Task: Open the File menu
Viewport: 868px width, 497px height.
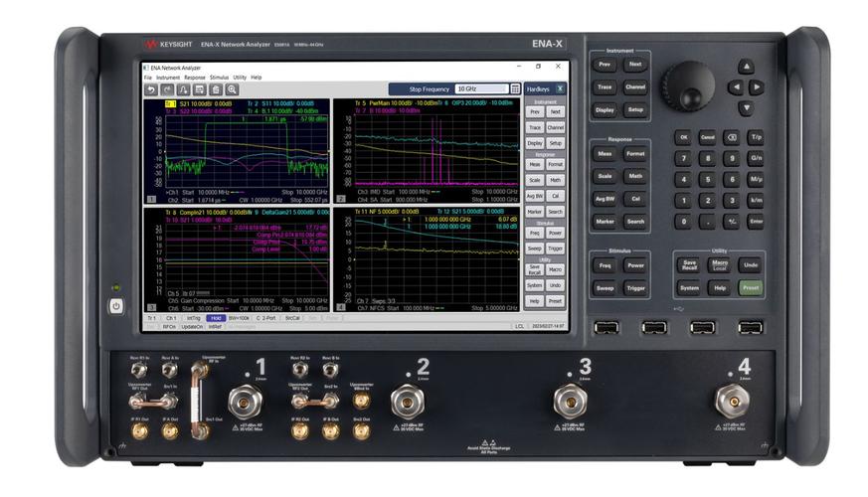Action: [148, 78]
